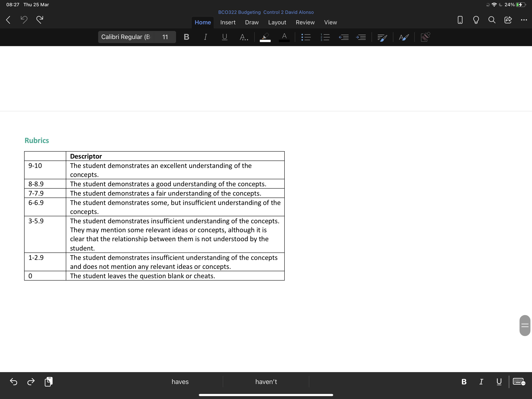
Task: Open the Share document icon
Action: 508,20
